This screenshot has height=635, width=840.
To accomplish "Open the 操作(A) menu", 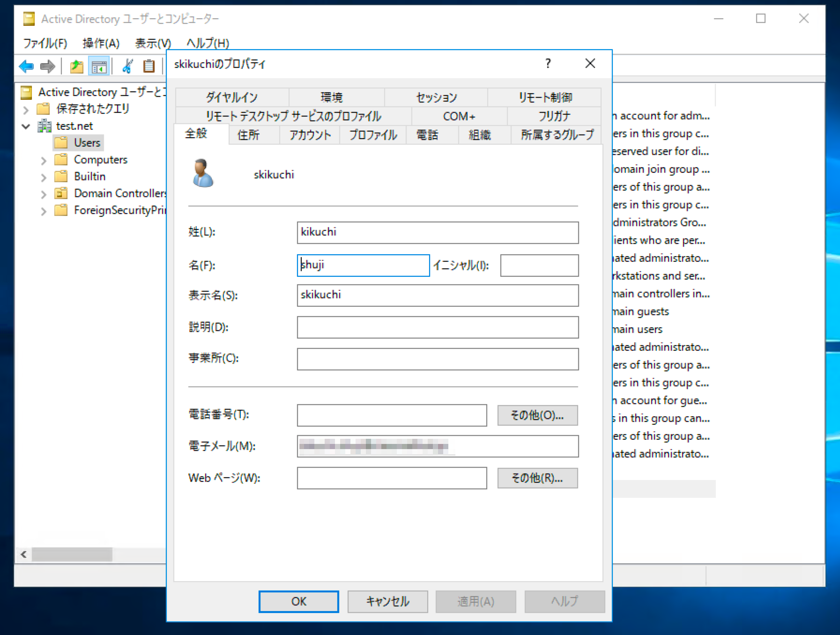I will 100,43.
